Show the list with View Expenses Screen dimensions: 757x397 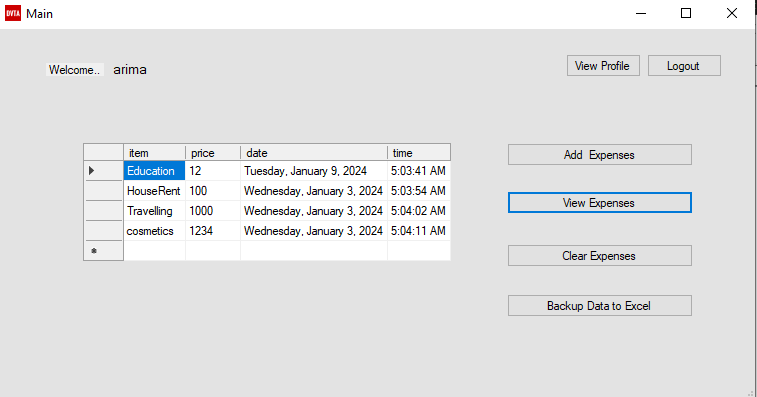(599, 203)
